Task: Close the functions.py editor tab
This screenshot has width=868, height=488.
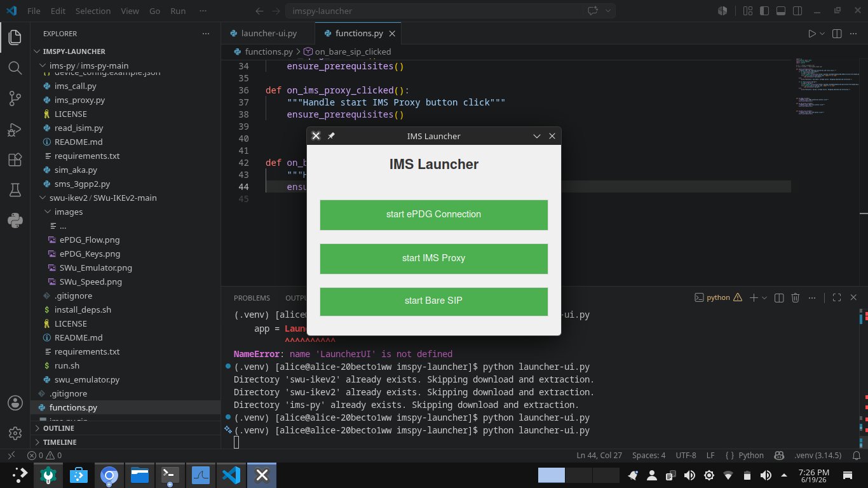Action: (392, 34)
